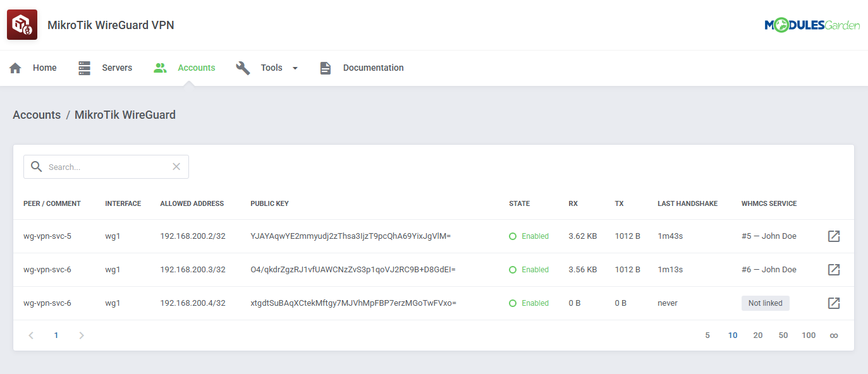
Task: Click RX value 3.56 KB
Action: tap(583, 270)
